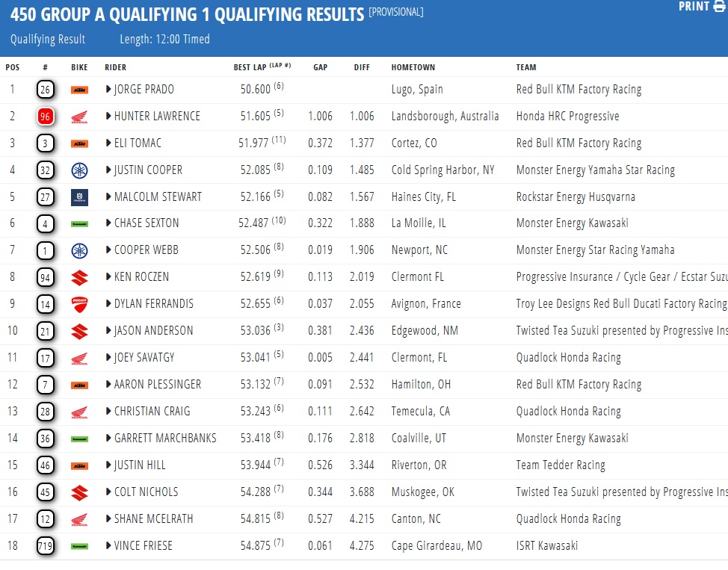Click the Husqvarna logo beside Malcolm Stewart
Image resolution: width=728 pixels, height=570 pixels.
click(79, 197)
